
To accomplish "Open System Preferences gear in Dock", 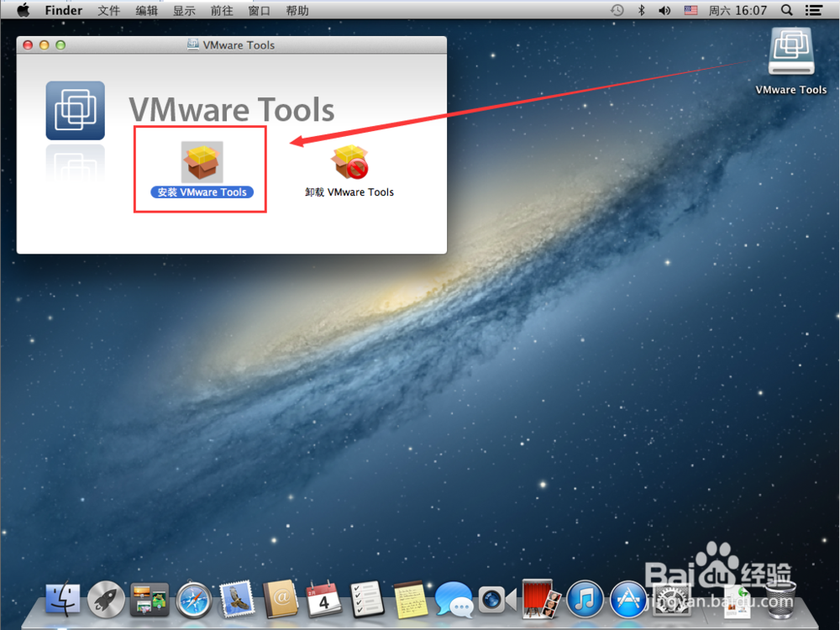I will [x=672, y=600].
